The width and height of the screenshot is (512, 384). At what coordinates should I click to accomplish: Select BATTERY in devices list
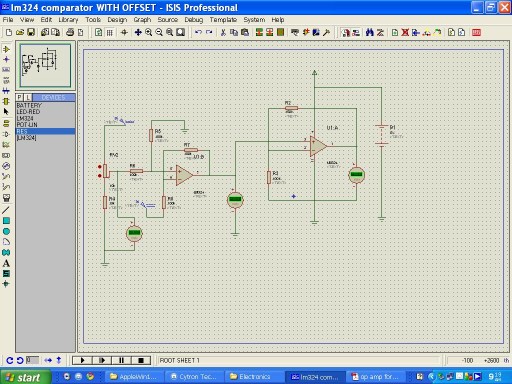(x=45, y=105)
